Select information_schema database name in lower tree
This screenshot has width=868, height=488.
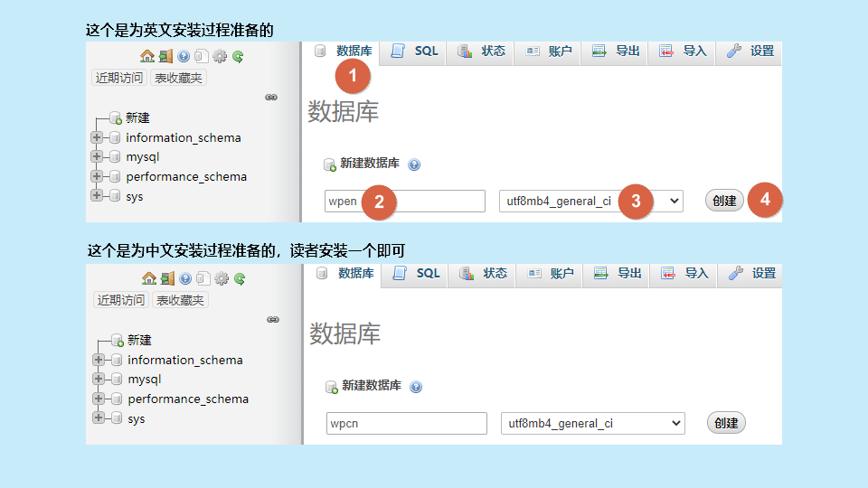point(184,361)
